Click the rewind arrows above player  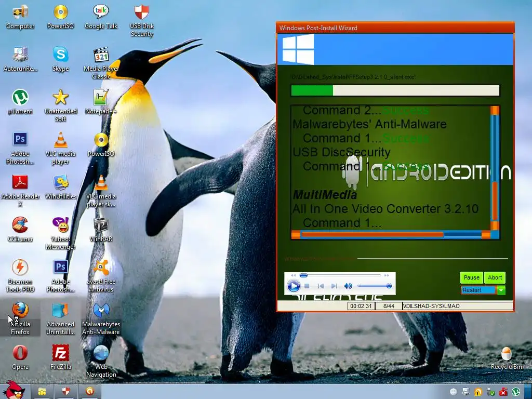(293, 275)
